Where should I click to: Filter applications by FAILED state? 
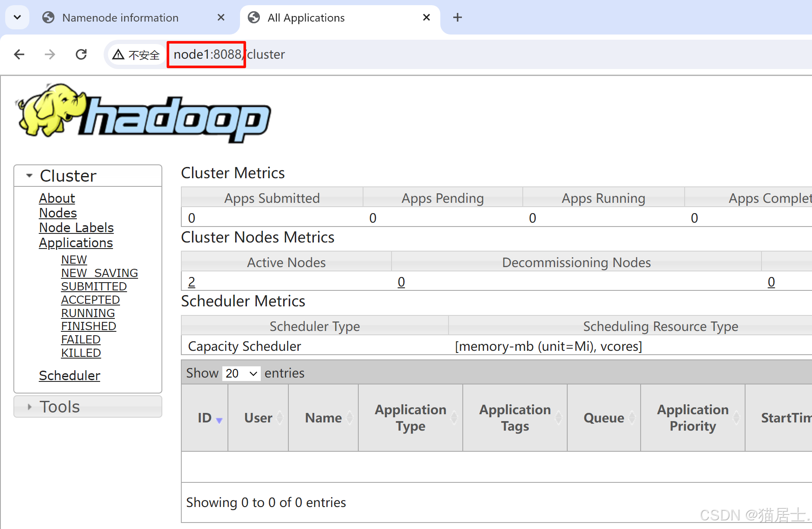(81, 340)
